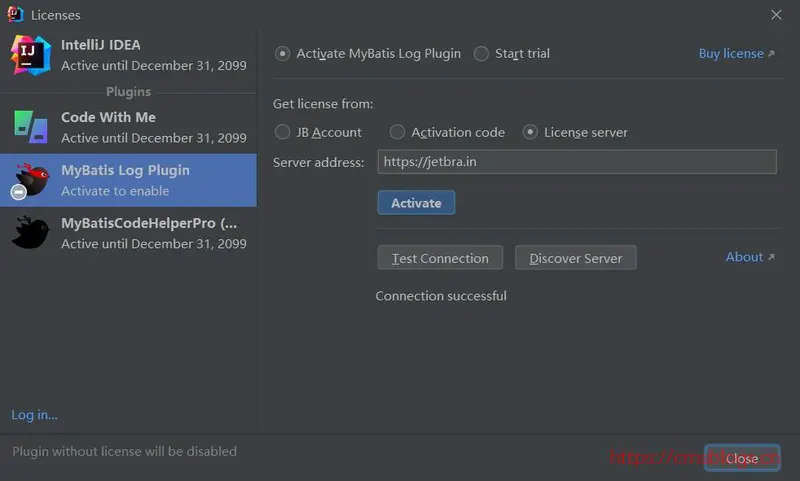The height and width of the screenshot is (481, 800).
Task: Click the arrow icon beside About
Action: pos(771,257)
